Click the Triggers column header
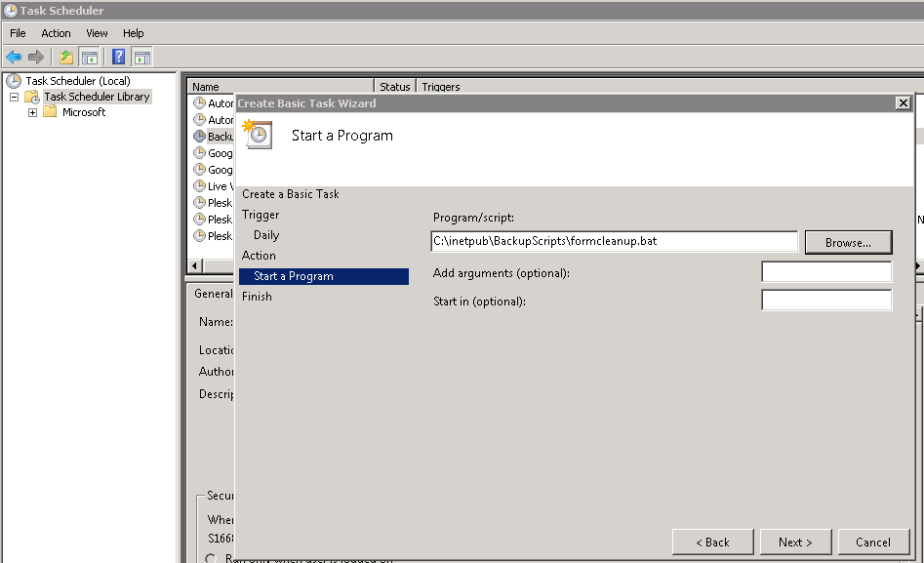 (x=441, y=87)
